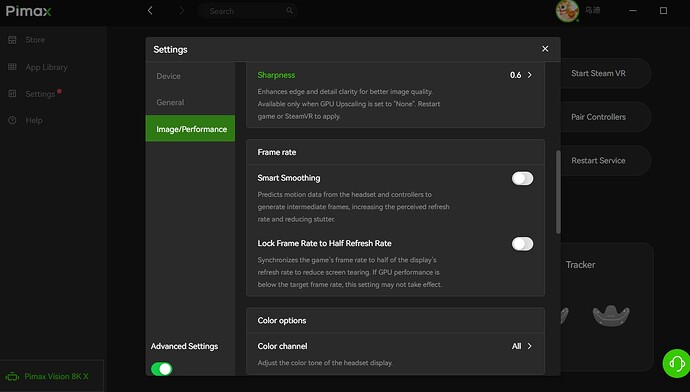Open Sharpness 0.6 value chevron
Image resolution: width=690 pixels, height=392 pixels.
tap(529, 75)
